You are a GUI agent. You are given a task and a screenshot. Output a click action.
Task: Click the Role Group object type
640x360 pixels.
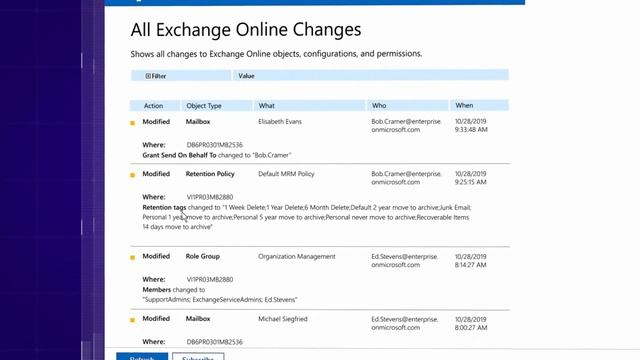click(202, 256)
